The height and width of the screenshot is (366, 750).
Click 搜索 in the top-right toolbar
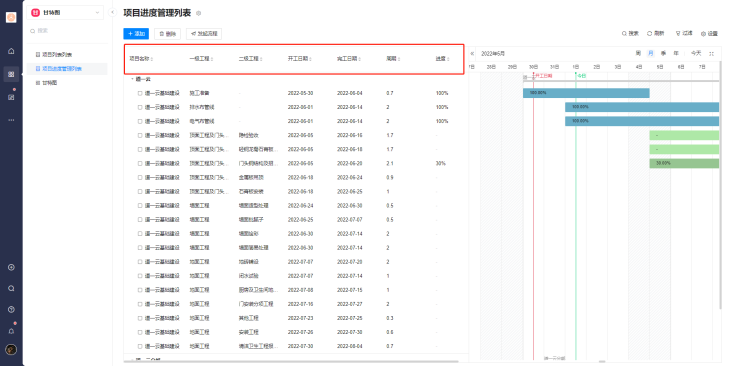tap(630, 34)
